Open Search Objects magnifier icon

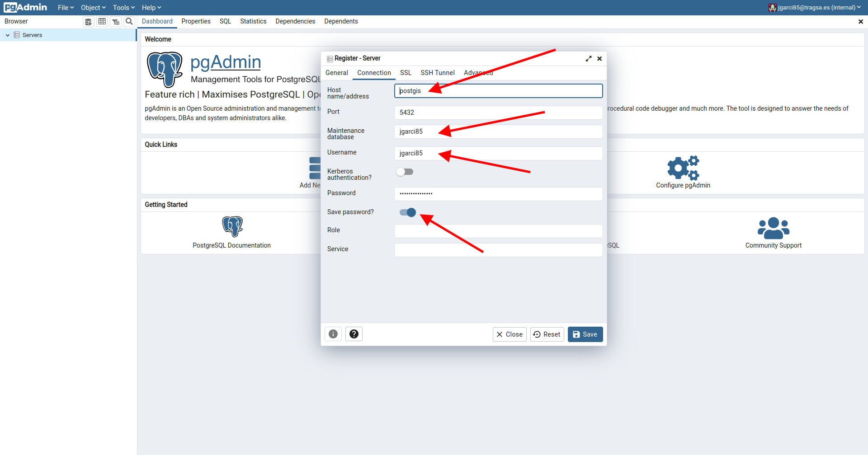129,22
